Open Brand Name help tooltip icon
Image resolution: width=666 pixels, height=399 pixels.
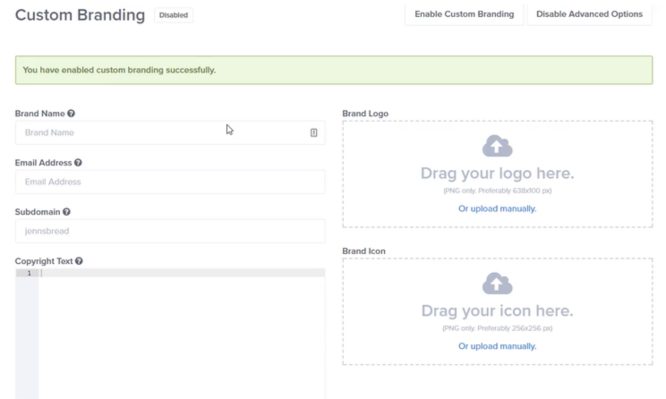tap(71, 113)
